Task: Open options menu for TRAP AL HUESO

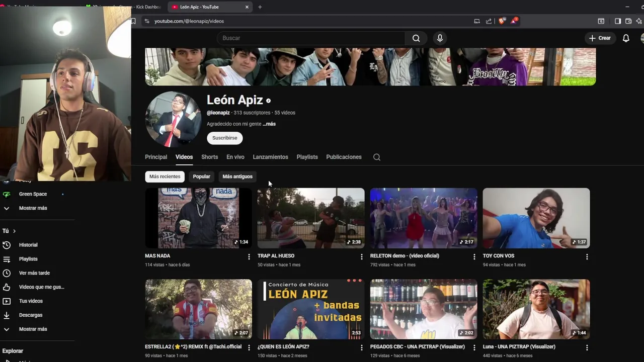Action: tap(361, 256)
